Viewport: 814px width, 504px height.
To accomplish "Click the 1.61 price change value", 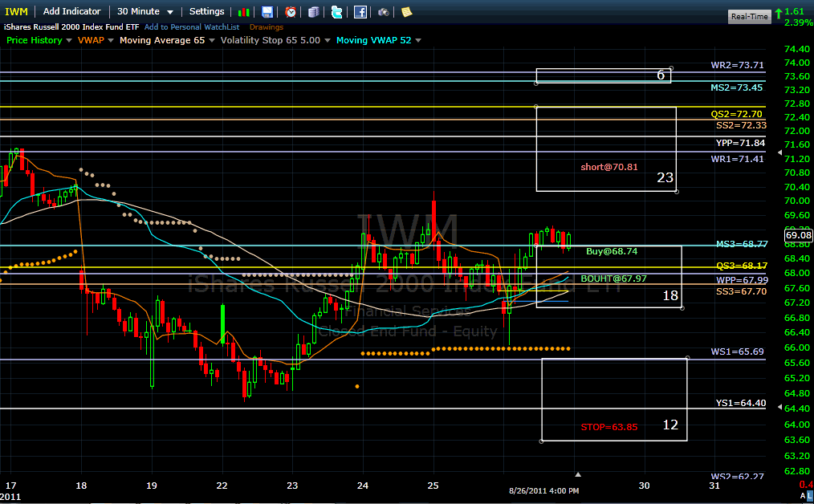I will pyautogui.click(x=794, y=11).
